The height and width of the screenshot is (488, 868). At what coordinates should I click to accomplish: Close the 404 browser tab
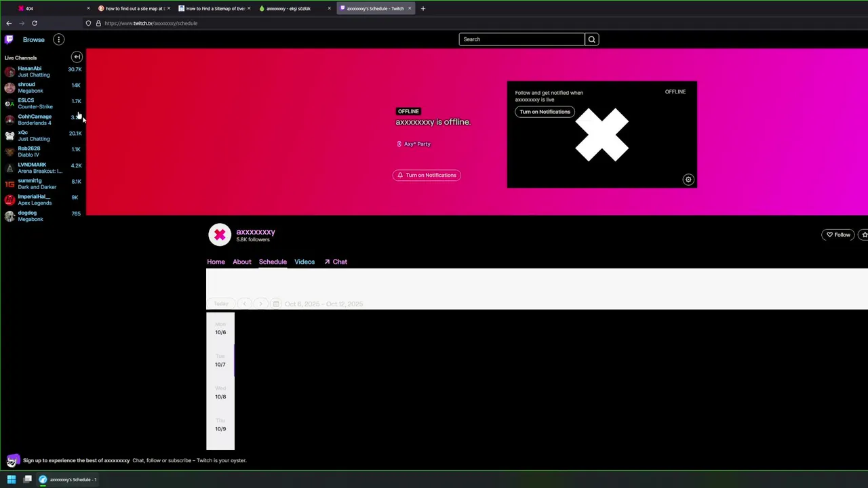tap(88, 8)
